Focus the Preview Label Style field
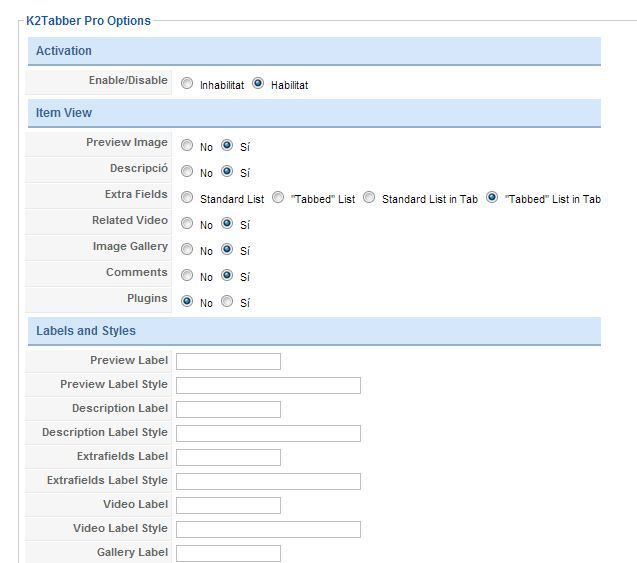Screen dimensions: 637x563 (268, 385)
